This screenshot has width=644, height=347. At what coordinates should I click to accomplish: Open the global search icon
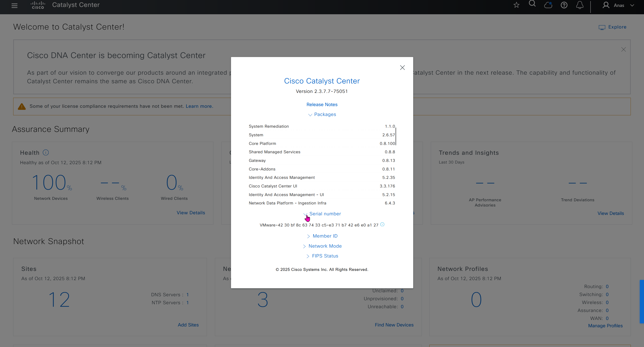(x=532, y=4)
